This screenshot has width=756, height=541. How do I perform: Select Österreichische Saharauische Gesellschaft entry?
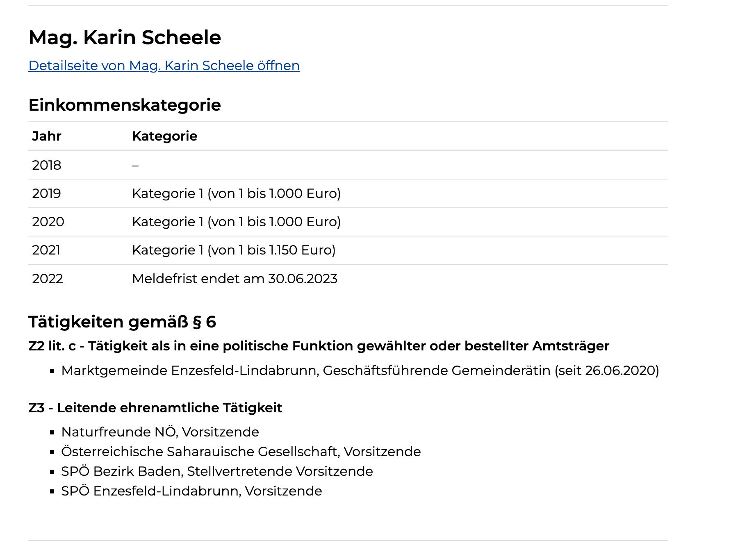coord(241,452)
